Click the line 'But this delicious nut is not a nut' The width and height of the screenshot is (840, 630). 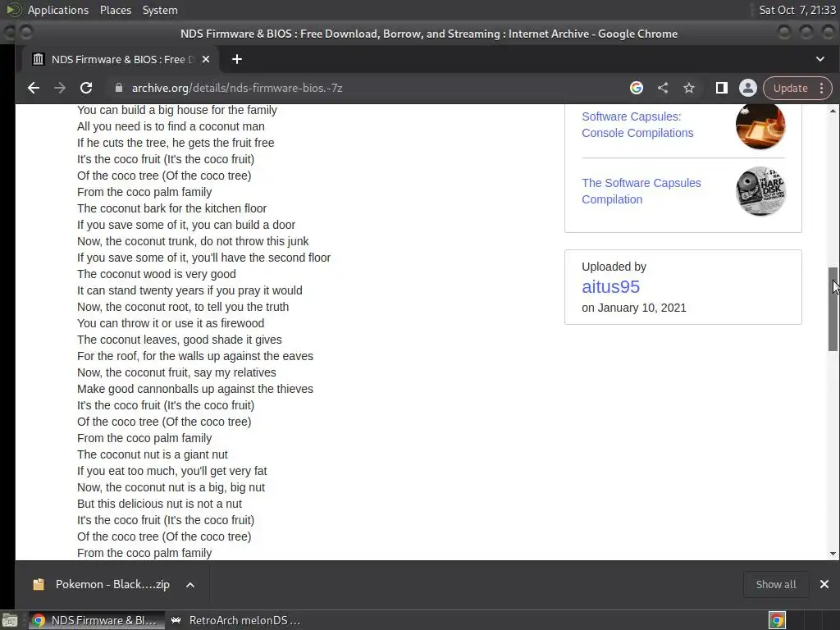[159, 504]
